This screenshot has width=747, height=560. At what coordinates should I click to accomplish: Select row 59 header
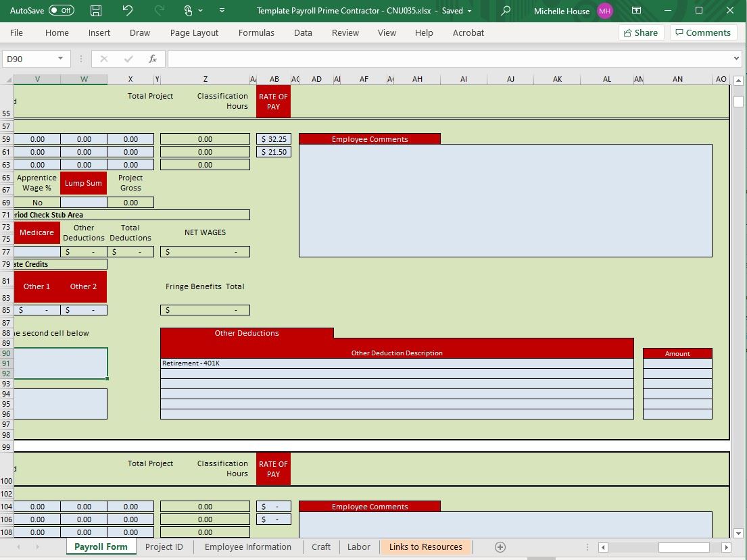[x=7, y=139]
